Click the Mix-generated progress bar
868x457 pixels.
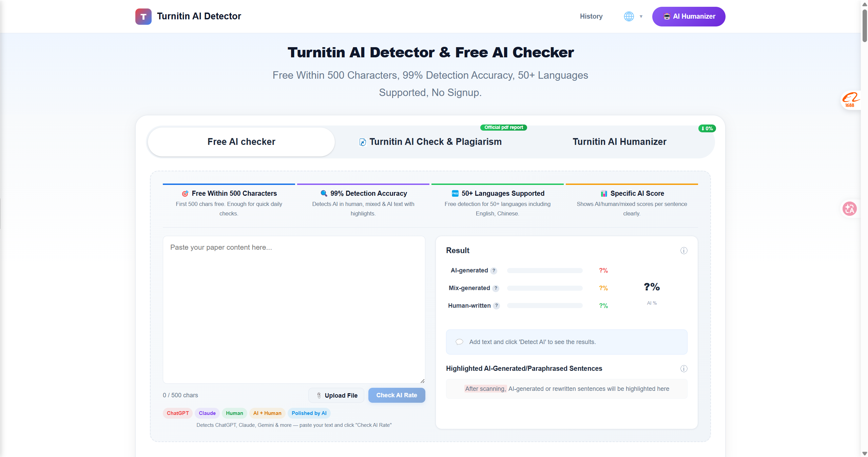[545, 288]
